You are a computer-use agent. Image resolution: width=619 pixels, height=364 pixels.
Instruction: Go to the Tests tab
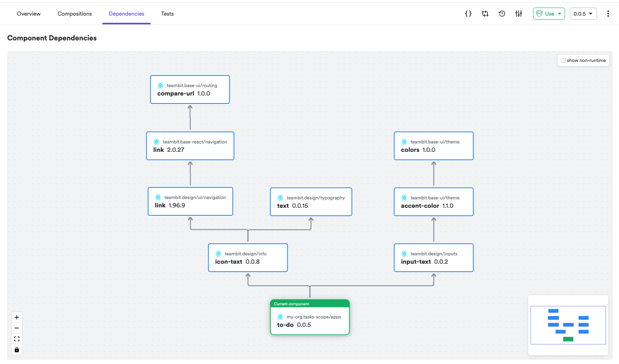[x=167, y=14]
